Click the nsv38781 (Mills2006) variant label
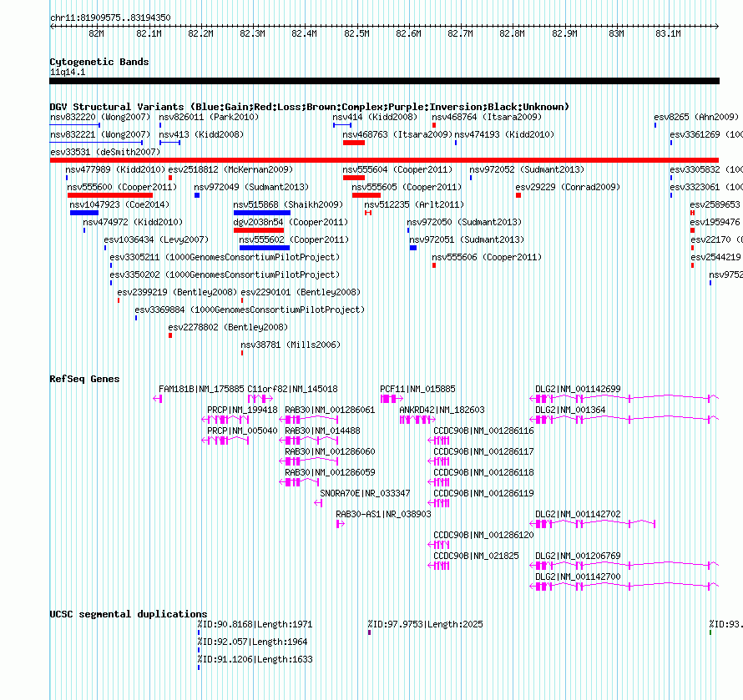The image size is (743, 700). (x=291, y=345)
